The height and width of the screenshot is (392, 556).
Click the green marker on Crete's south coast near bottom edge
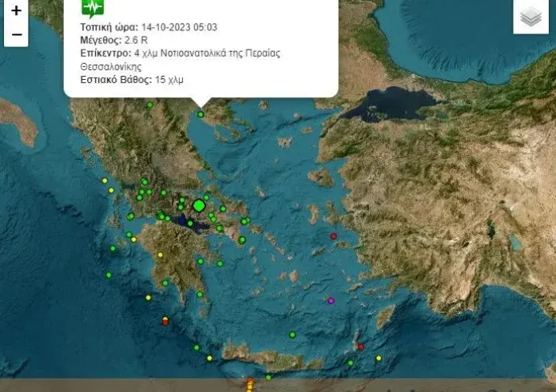click(268, 378)
